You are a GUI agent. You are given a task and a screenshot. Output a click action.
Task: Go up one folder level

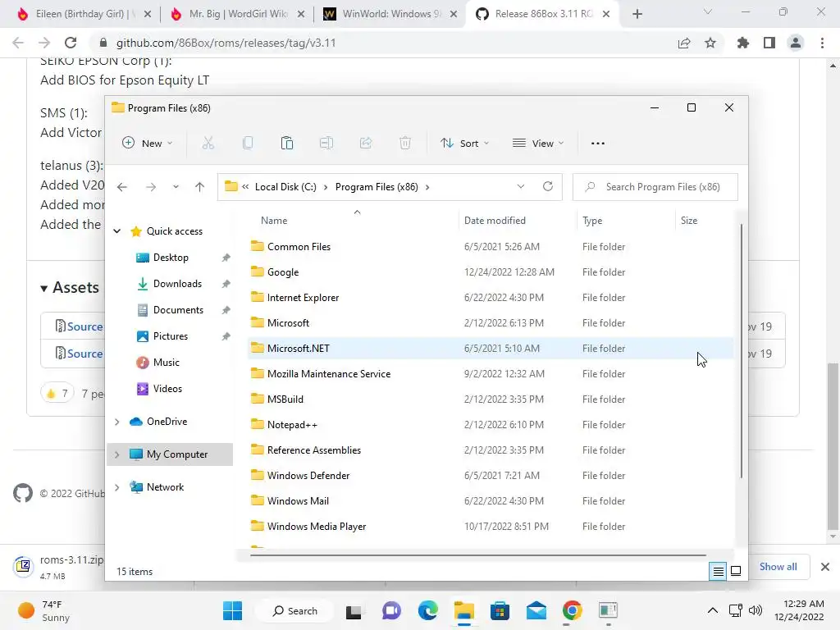click(x=200, y=187)
